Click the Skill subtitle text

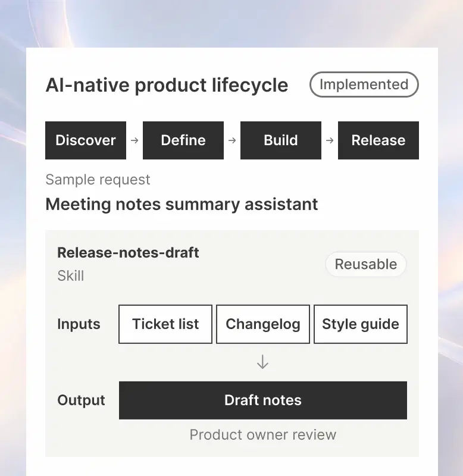[x=70, y=275]
